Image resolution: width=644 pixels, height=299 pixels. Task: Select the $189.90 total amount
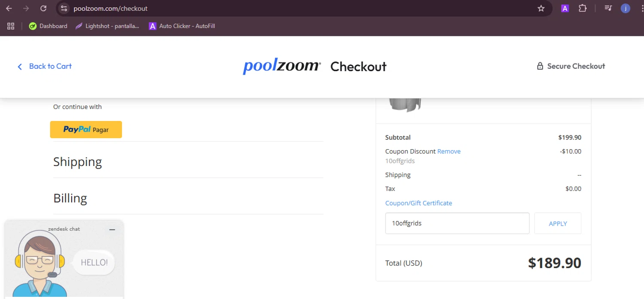[555, 263]
